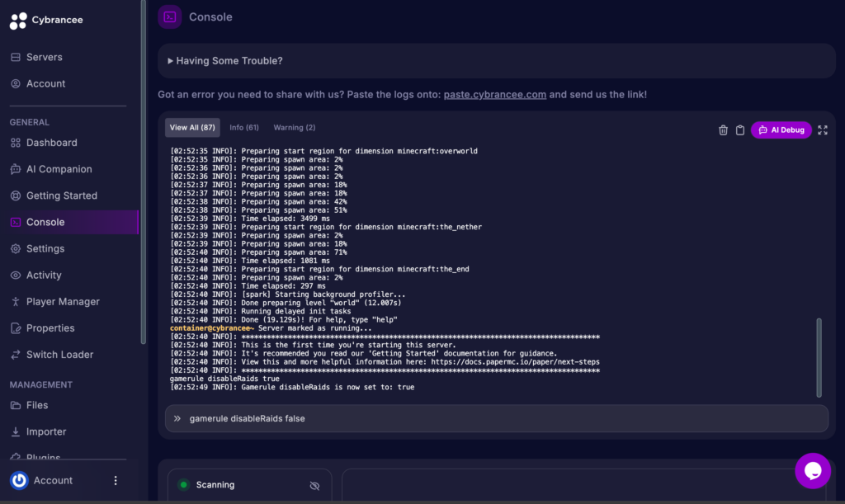Click the Importer download icon
The width and height of the screenshot is (845, 504).
coord(16,431)
